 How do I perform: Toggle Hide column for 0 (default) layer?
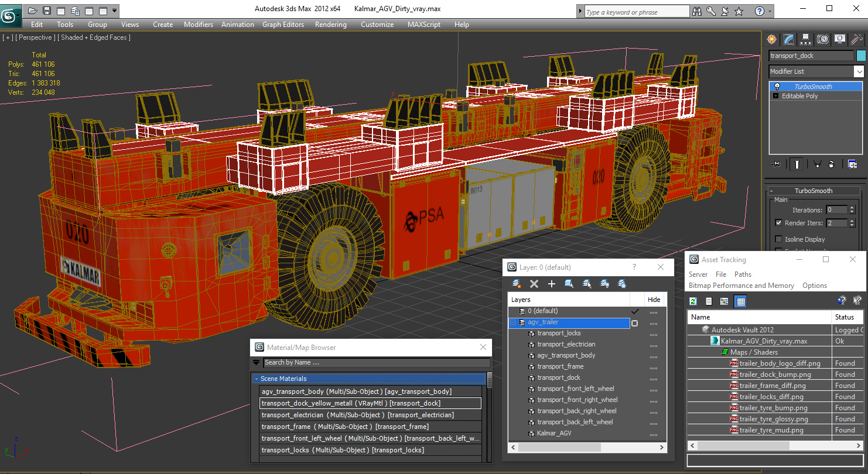click(654, 311)
